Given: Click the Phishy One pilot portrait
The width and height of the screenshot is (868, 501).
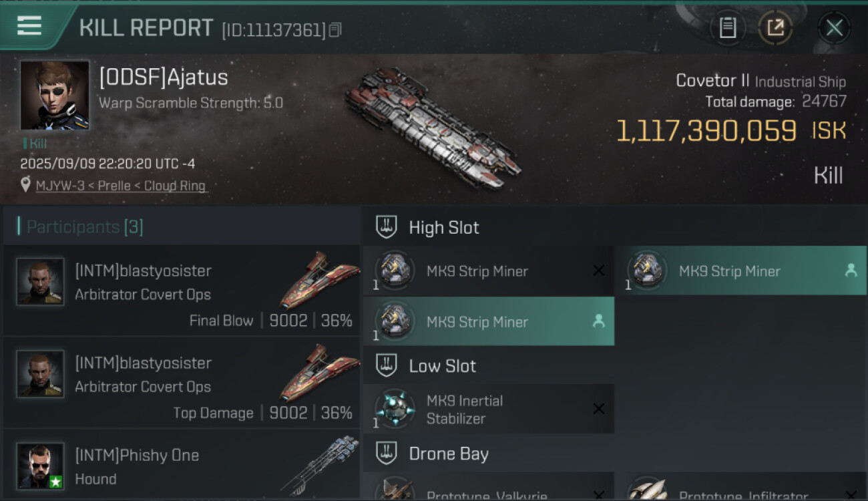Looking at the screenshot, I should 41,466.
